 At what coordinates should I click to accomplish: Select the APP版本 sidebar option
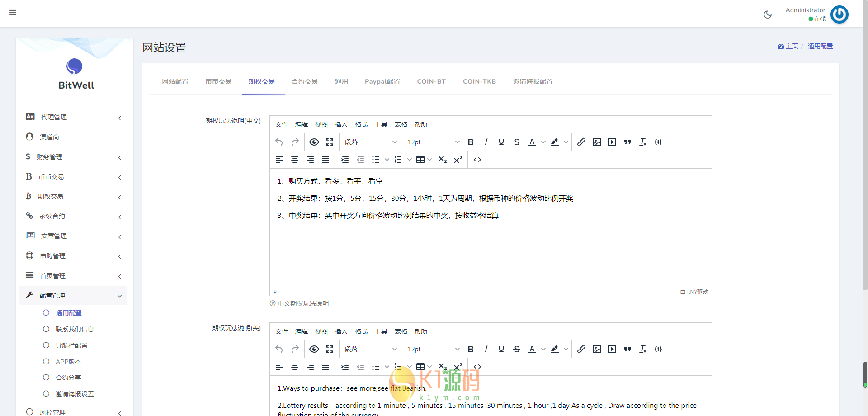tap(68, 362)
